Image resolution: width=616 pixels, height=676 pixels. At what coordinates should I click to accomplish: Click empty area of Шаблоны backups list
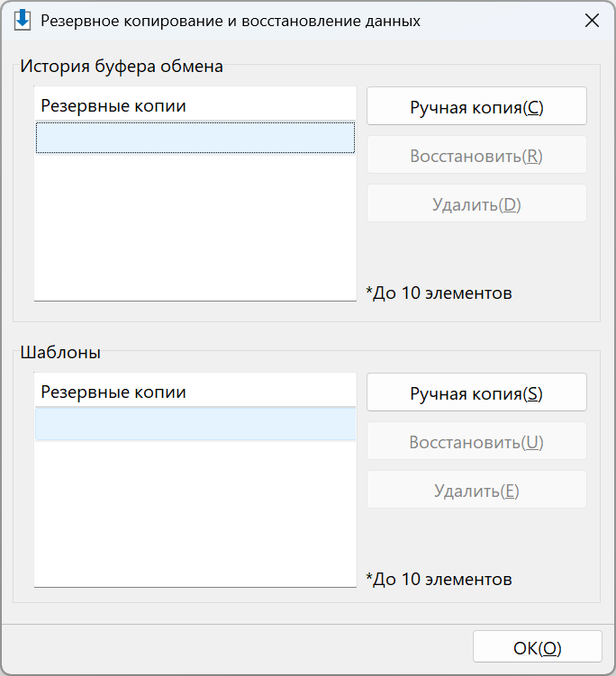click(x=195, y=513)
